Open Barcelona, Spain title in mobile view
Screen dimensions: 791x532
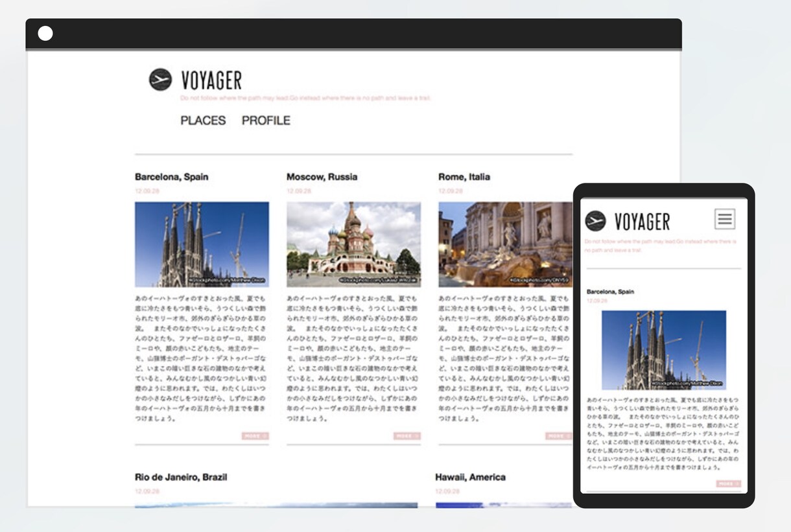click(610, 292)
